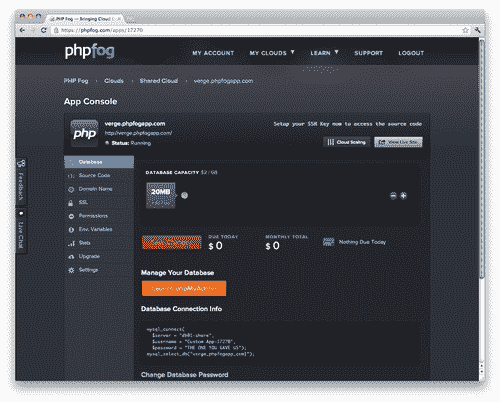Click the page vertical scrollbar
Image resolution: width=500 pixels, height=402 pixels.
tap(481, 159)
